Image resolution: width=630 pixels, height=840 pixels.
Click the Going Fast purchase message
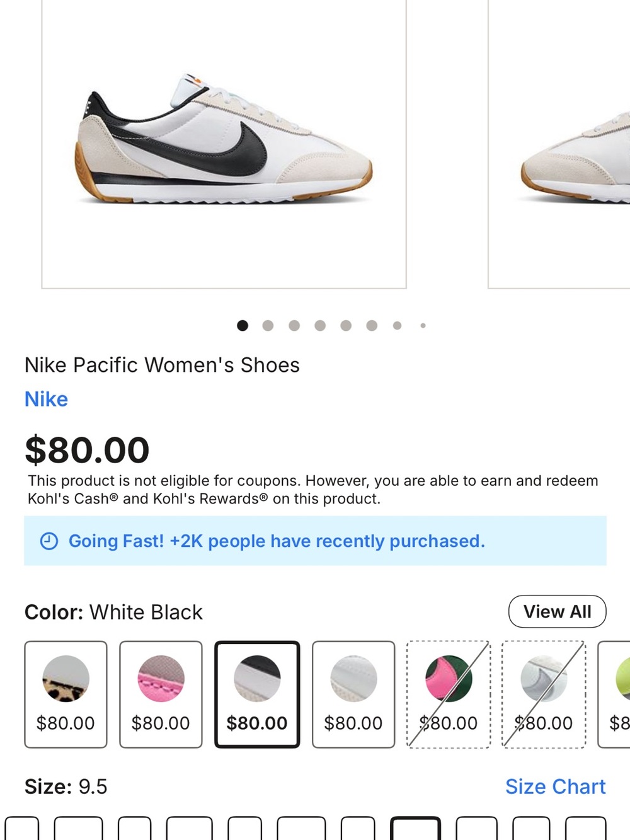277,541
